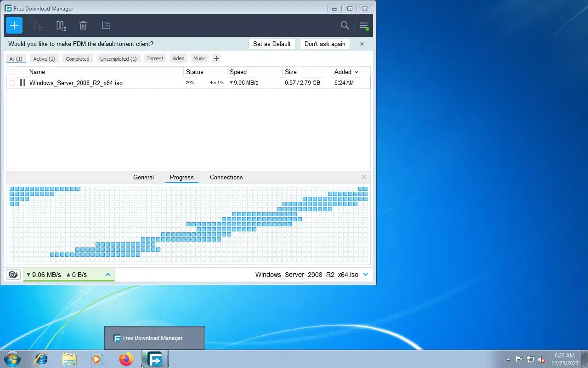
Task: Open Firefox from the taskbar
Action: [126, 359]
